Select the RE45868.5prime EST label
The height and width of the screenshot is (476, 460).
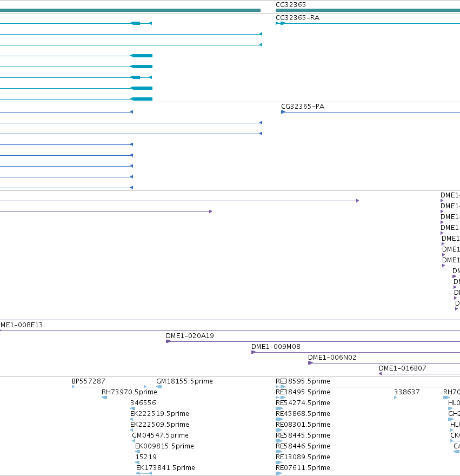coord(303,413)
